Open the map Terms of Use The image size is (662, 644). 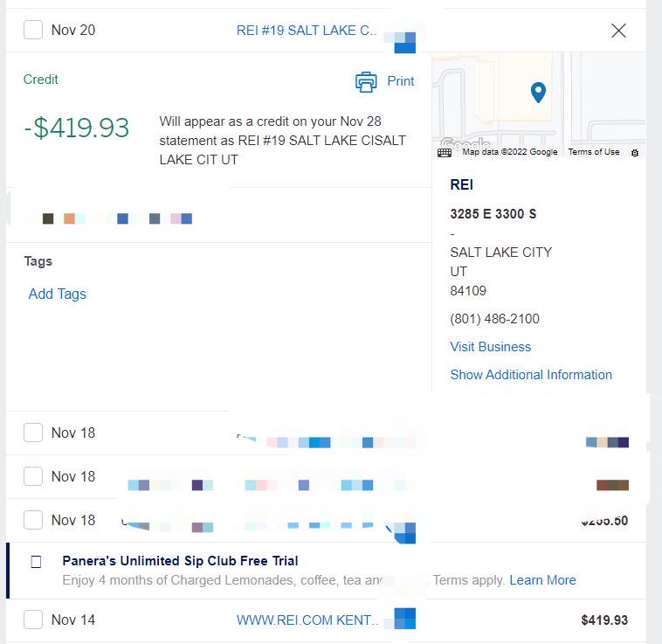[593, 152]
